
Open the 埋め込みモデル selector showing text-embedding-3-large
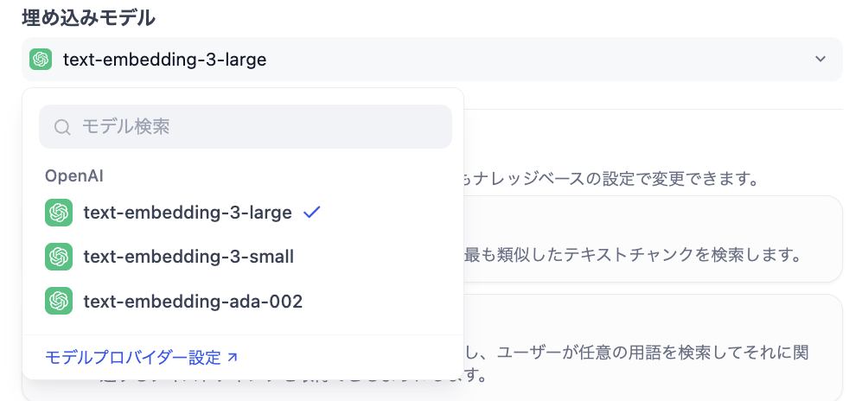pyautogui.click(x=432, y=59)
